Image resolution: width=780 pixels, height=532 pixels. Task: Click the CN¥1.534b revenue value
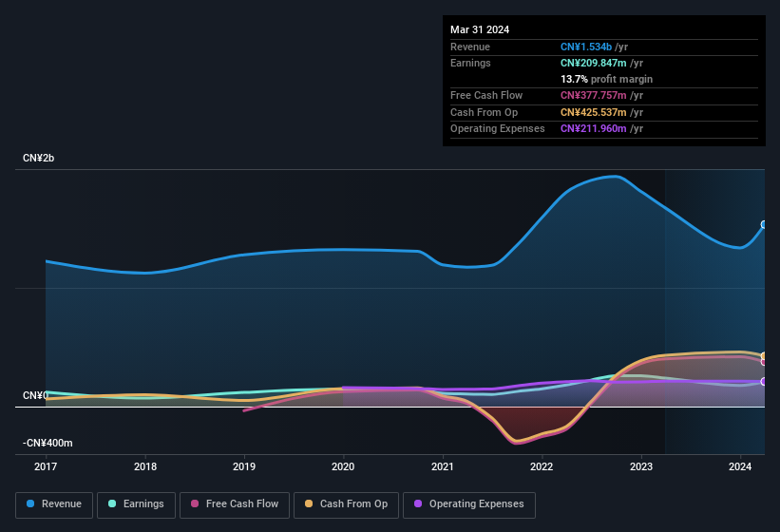[586, 47]
